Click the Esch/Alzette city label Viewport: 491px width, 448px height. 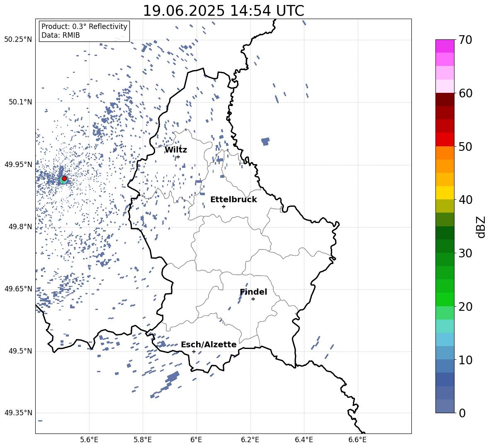tap(209, 344)
